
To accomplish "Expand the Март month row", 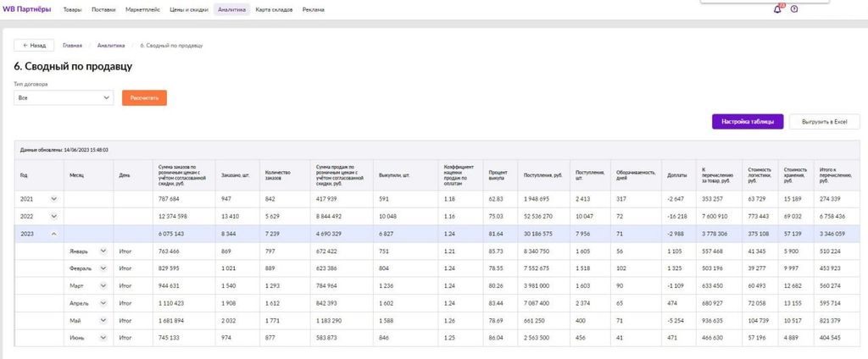I will (x=103, y=285).
